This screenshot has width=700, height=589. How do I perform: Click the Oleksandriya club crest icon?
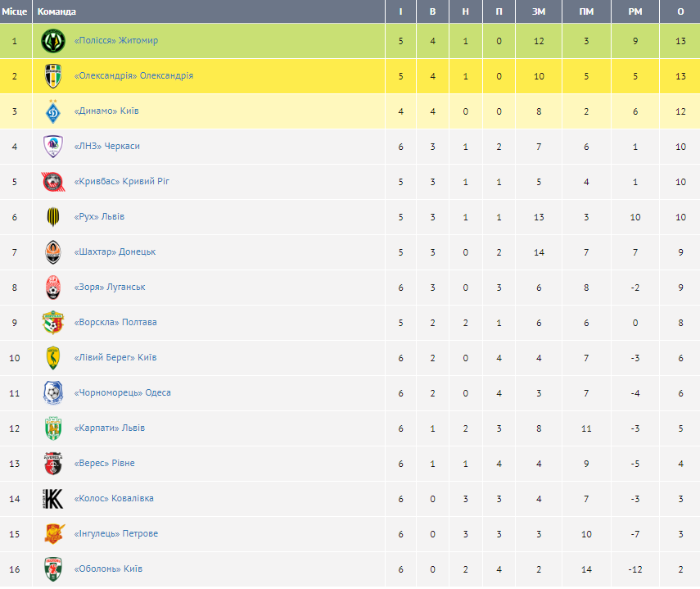coord(53,75)
